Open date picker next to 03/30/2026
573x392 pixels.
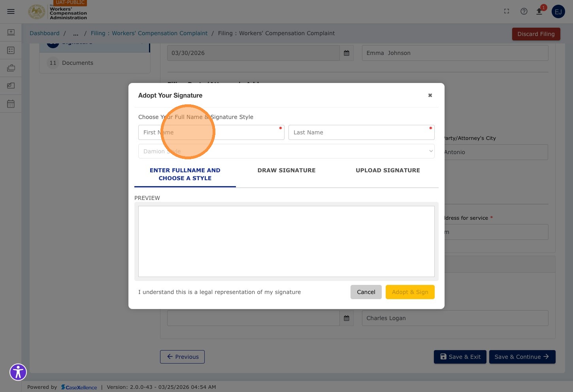[347, 53]
